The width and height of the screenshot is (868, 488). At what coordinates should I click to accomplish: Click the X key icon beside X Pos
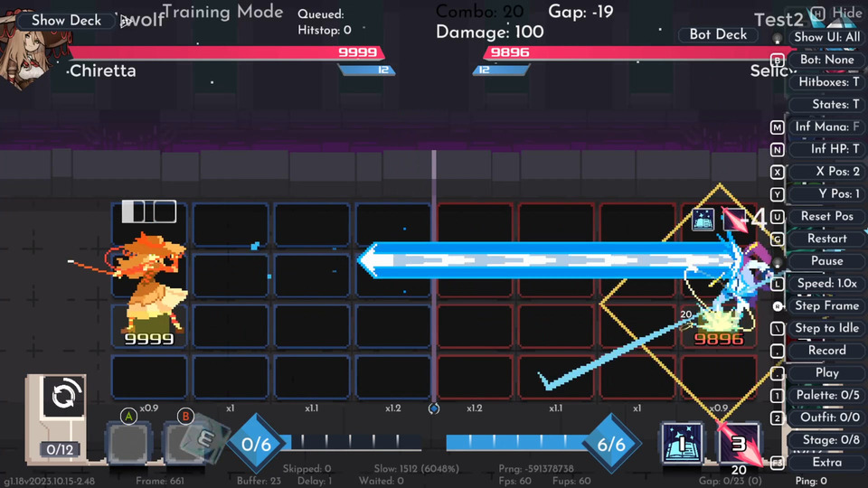[x=778, y=172]
